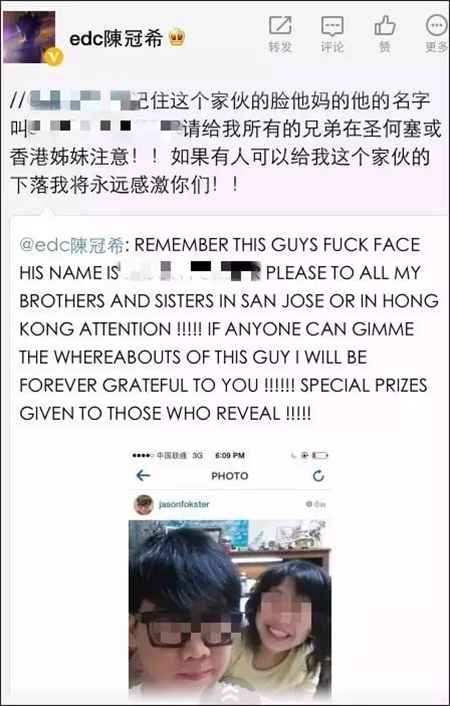Tap the crown membership icon beside username
The image size is (450, 706).
pyautogui.click(x=177, y=38)
